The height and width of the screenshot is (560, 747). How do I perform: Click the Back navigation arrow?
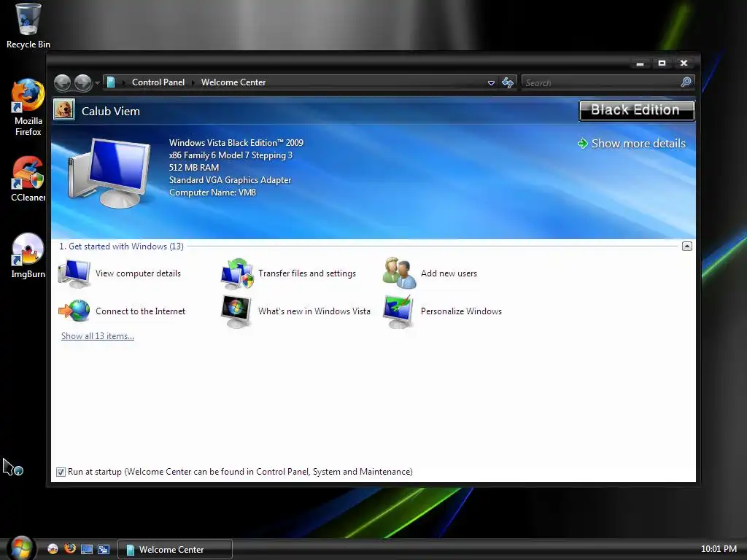pos(63,83)
